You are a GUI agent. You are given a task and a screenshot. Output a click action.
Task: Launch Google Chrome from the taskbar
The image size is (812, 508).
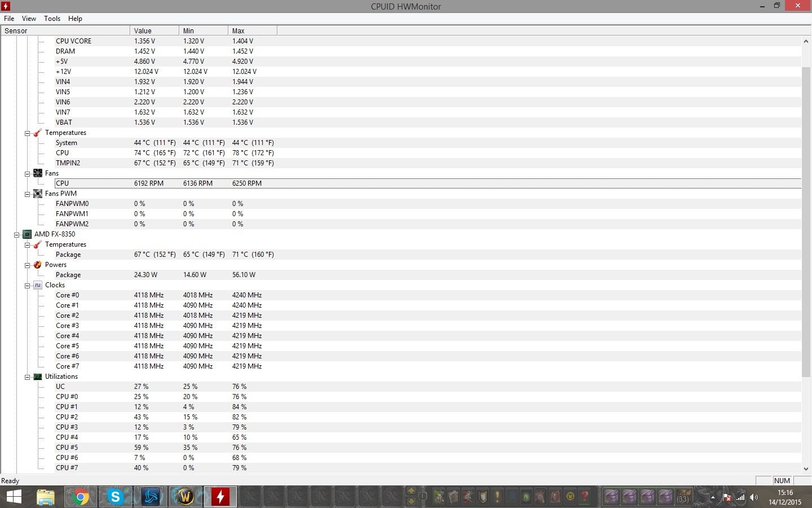pos(81,497)
